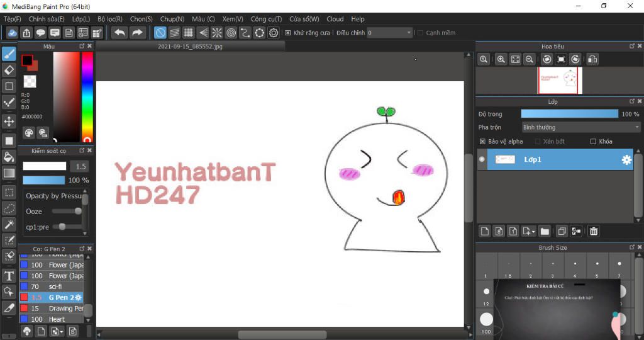This screenshot has height=340, width=644.
Task: Select the Gradient tool
Action: [9, 173]
